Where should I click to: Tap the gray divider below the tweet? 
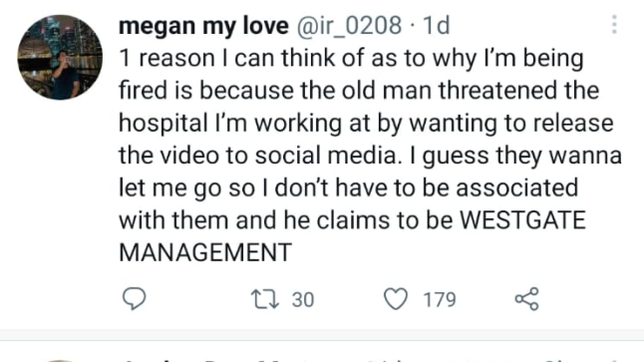click(x=322, y=335)
